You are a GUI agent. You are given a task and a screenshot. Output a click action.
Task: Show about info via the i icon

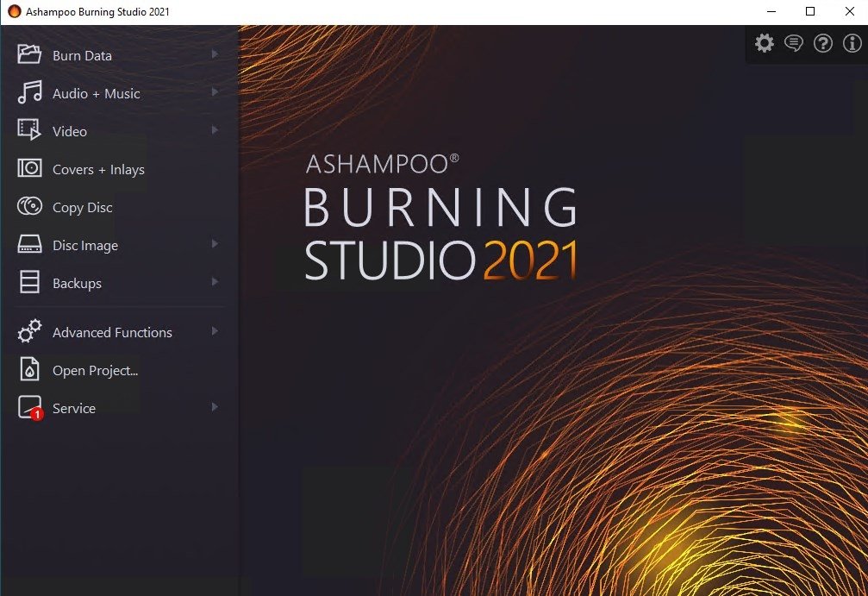coord(852,43)
